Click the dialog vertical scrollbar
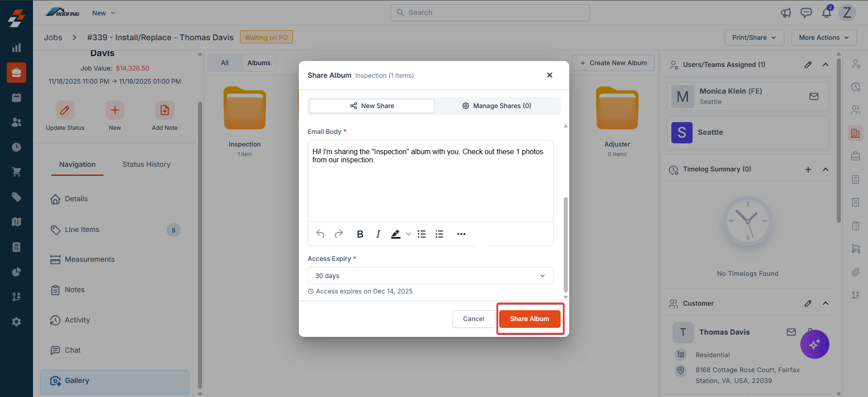Viewport: 868px width, 397px height. coord(566,245)
